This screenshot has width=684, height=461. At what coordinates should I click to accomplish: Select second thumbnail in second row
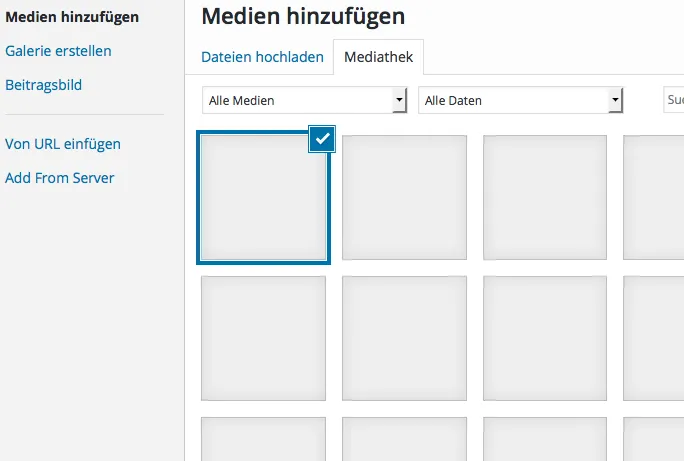point(404,338)
